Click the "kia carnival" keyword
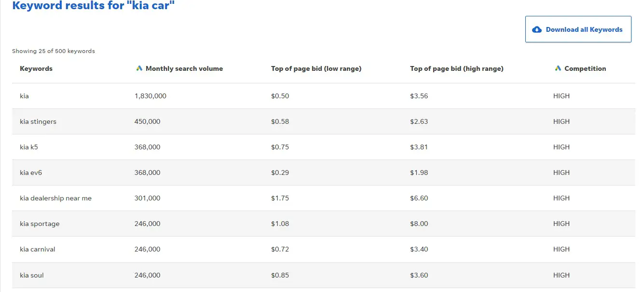 38,249
